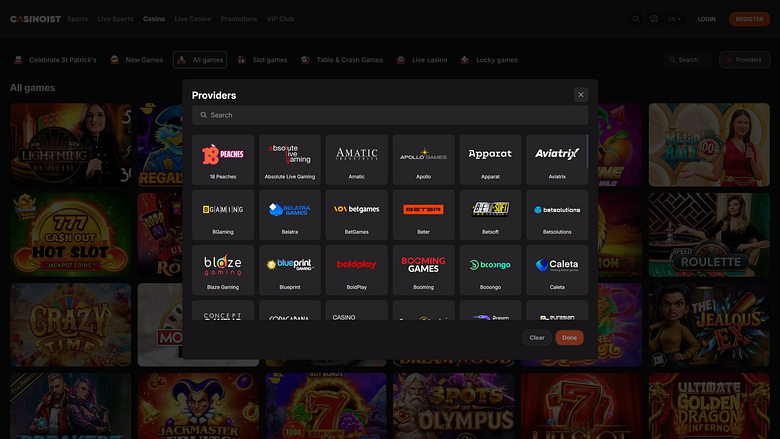780x439 pixels.
Task: Select the Blaze Gaming provider
Action: pyautogui.click(x=223, y=270)
